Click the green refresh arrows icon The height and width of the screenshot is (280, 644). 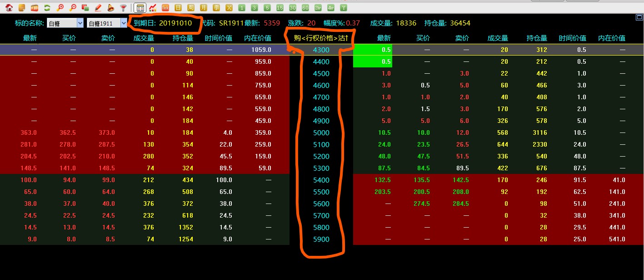47,8
